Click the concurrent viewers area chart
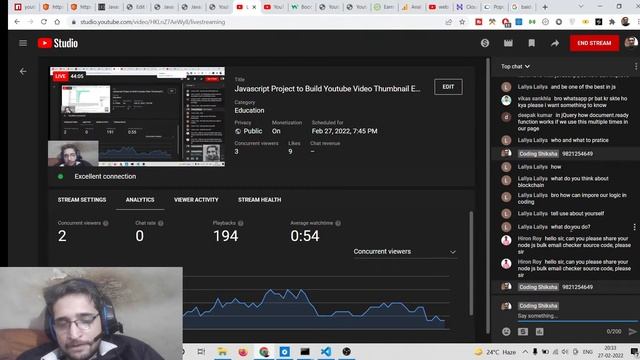The image size is (640, 360). pos(314,309)
